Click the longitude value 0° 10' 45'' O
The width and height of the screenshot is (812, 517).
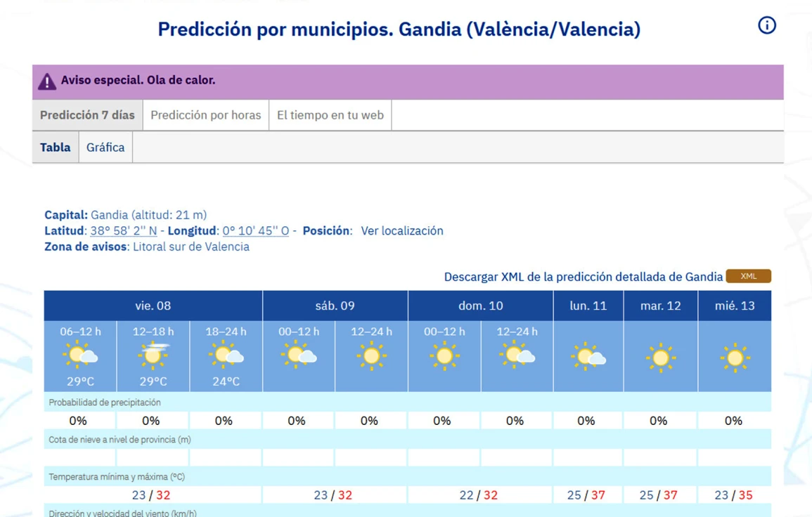(x=256, y=231)
